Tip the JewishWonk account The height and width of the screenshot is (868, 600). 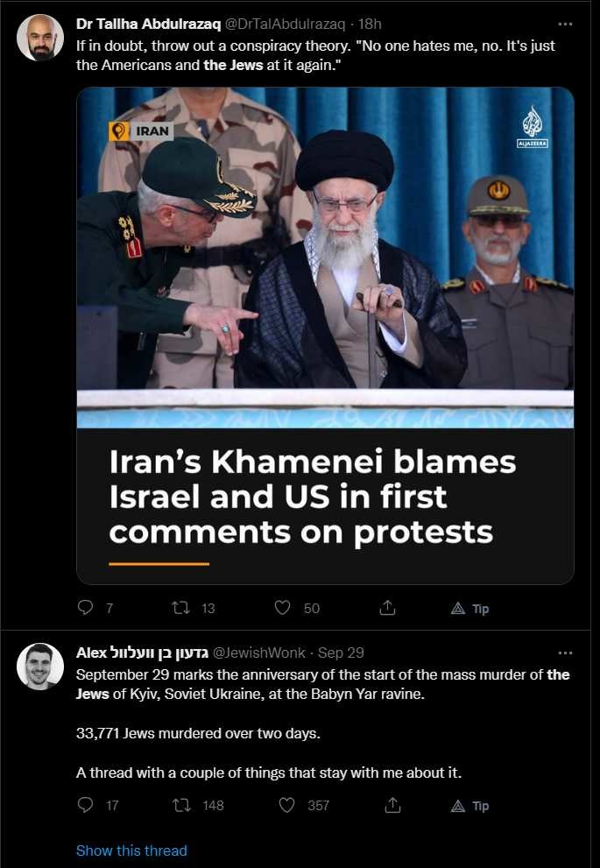pos(469,806)
